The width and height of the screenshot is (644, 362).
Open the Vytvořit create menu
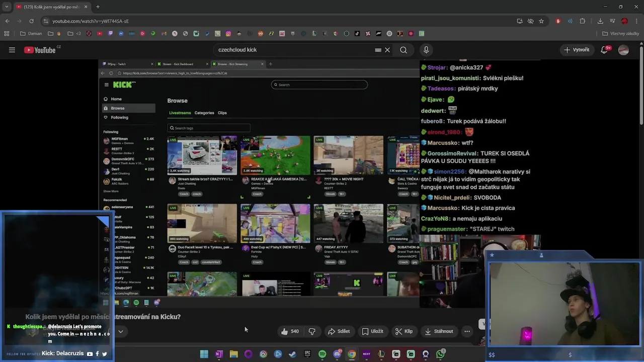[x=577, y=50]
